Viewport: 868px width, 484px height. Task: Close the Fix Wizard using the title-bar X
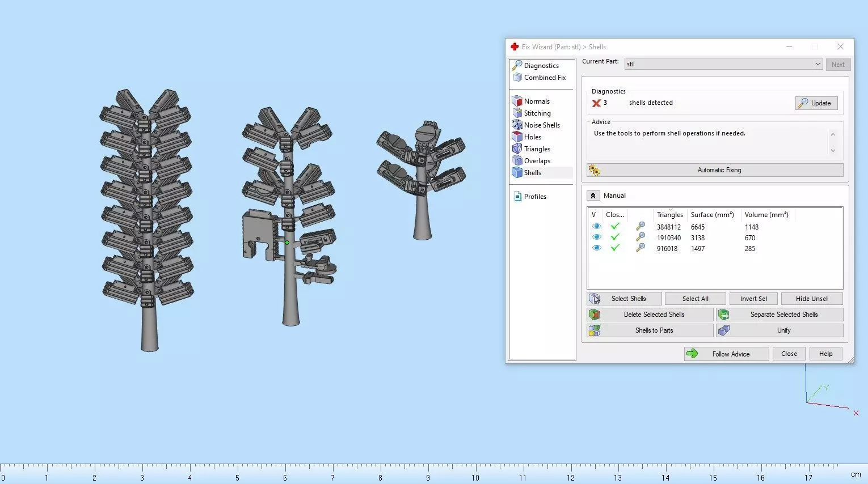[841, 47]
